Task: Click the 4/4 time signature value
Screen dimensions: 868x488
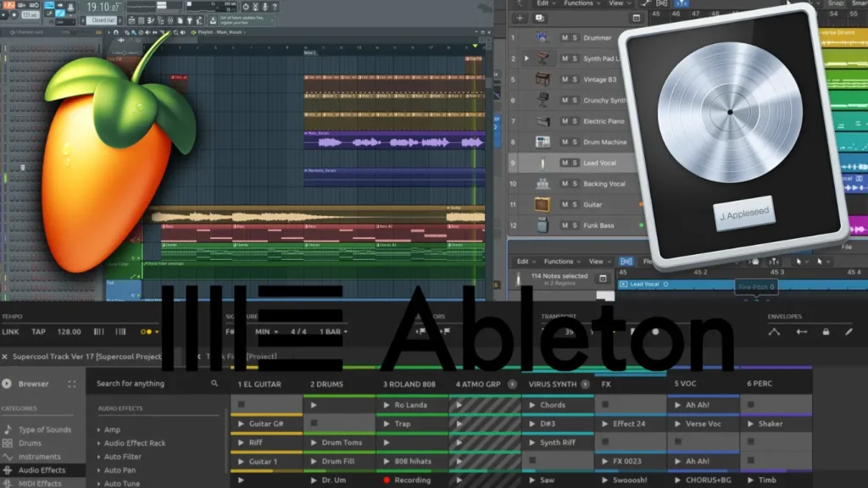Action: (x=298, y=331)
